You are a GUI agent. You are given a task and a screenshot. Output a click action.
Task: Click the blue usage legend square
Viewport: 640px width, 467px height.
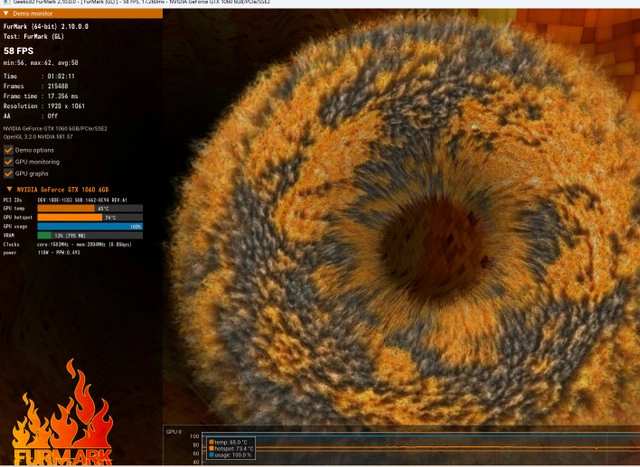pos(211,455)
